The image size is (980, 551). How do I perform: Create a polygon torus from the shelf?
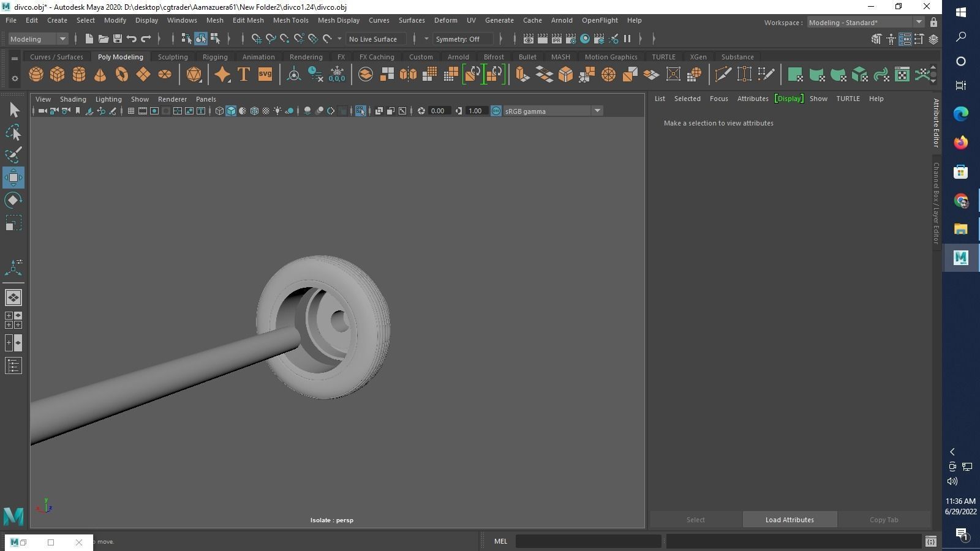coord(122,75)
